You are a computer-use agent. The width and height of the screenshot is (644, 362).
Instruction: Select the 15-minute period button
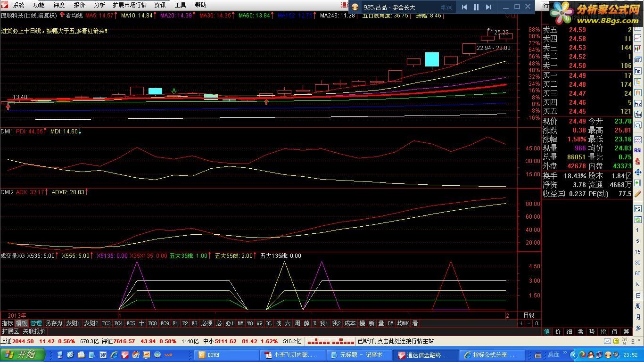tap(638, 252)
